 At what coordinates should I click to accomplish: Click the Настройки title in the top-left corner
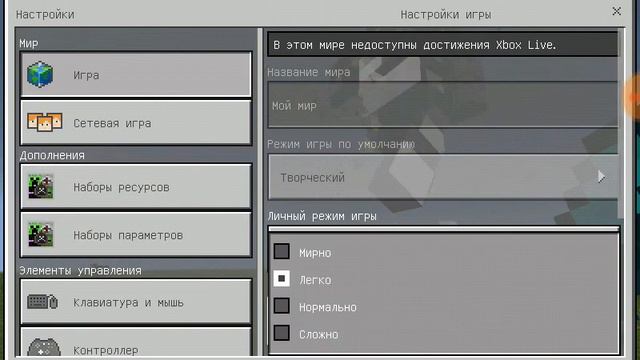coord(45,15)
